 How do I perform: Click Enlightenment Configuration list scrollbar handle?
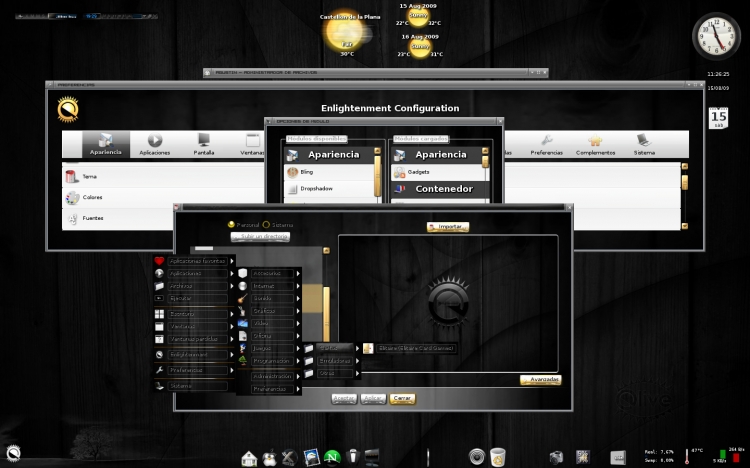pyautogui.click(x=684, y=182)
